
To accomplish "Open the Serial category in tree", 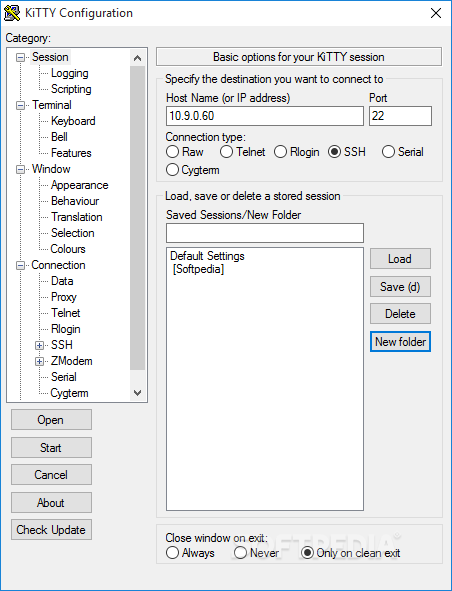I will click(64, 377).
